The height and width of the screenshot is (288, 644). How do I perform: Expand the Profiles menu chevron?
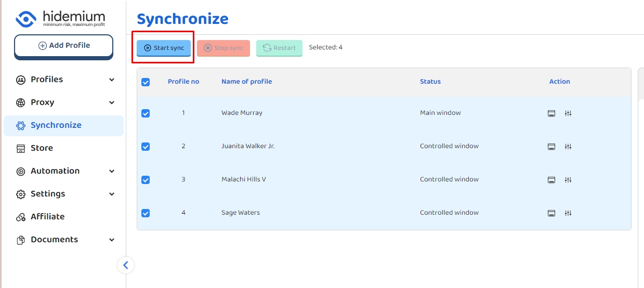[112, 80]
